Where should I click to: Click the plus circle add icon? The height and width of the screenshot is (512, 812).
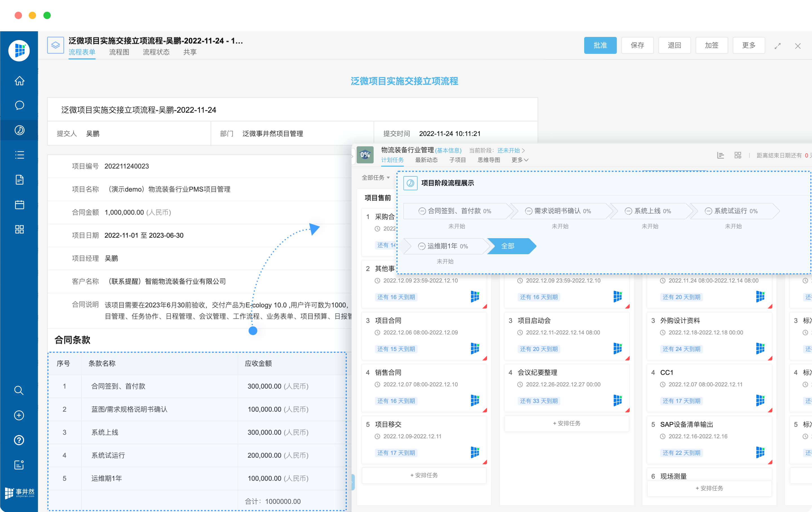19,415
